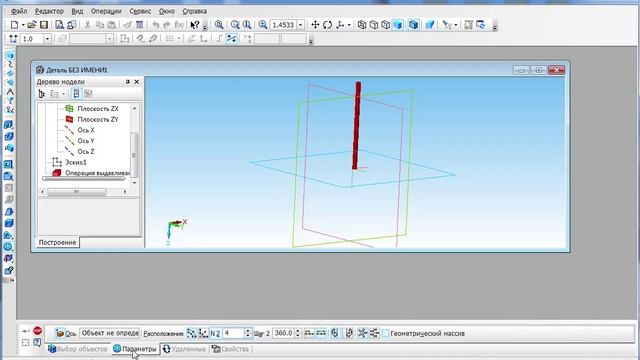This screenshot has height=360, width=640.
Task: Click the create object arrow button
Action: [x=26, y=331]
